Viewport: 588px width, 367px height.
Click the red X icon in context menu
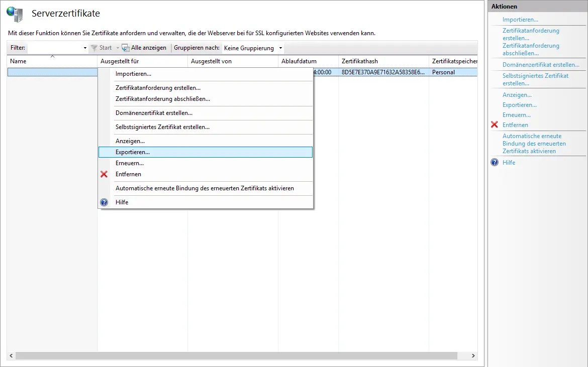tap(104, 174)
